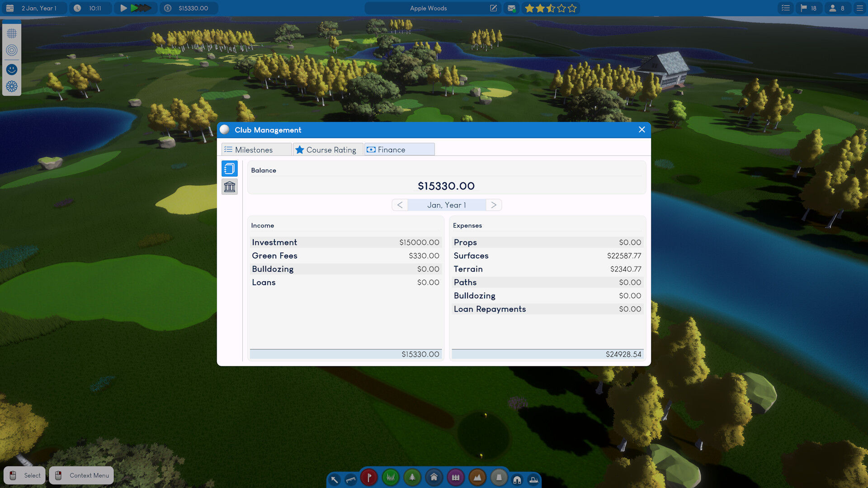This screenshot has height=488, width=868.
Task: Go back to the previous month
Action: pos(400,205)
